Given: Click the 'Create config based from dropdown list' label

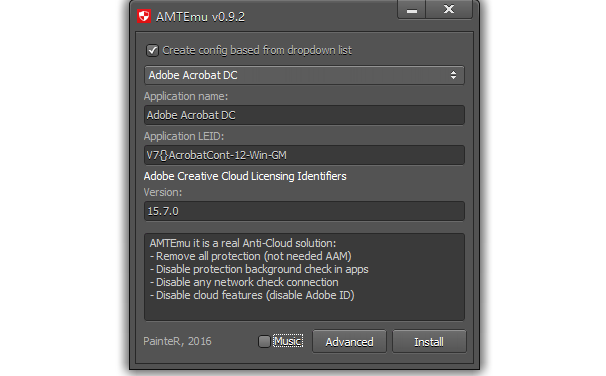Looking at the screenshot, I should 257,50.
